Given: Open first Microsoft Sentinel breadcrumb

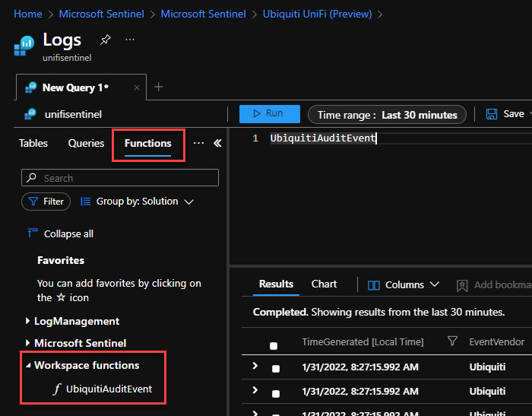Looking at the screenshot, I should click(x=101, y=14).
